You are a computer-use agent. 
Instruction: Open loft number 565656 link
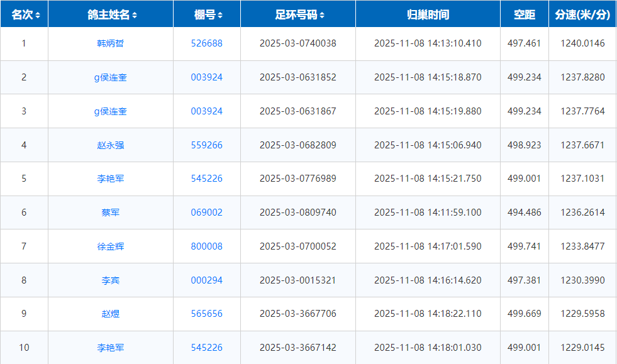click(x=207, y=314)
